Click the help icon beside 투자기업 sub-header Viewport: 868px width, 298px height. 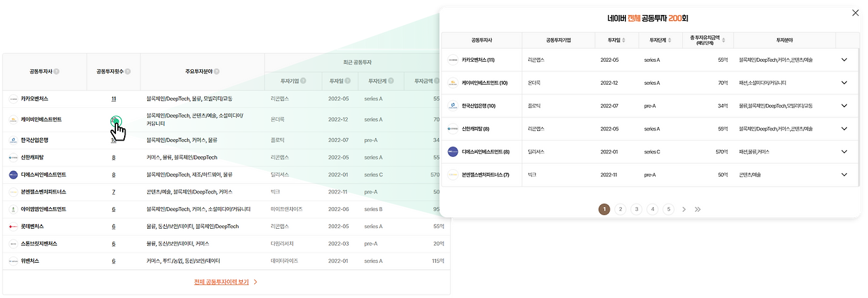[303, 81]
